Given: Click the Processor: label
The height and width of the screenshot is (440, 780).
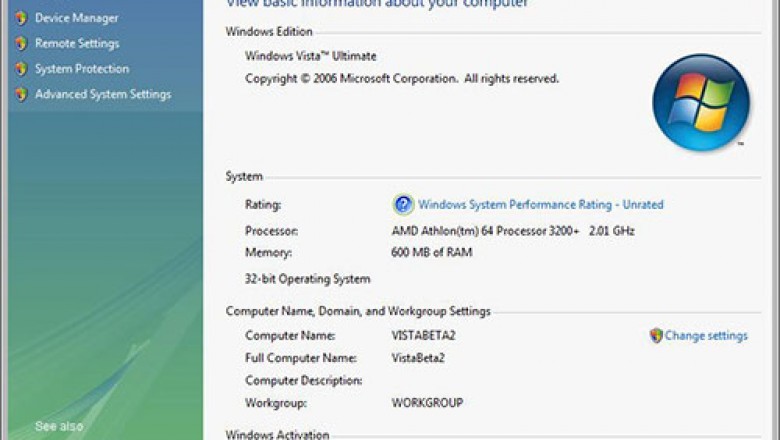Looking at the screenshot, I should click(x=272, y=231).
